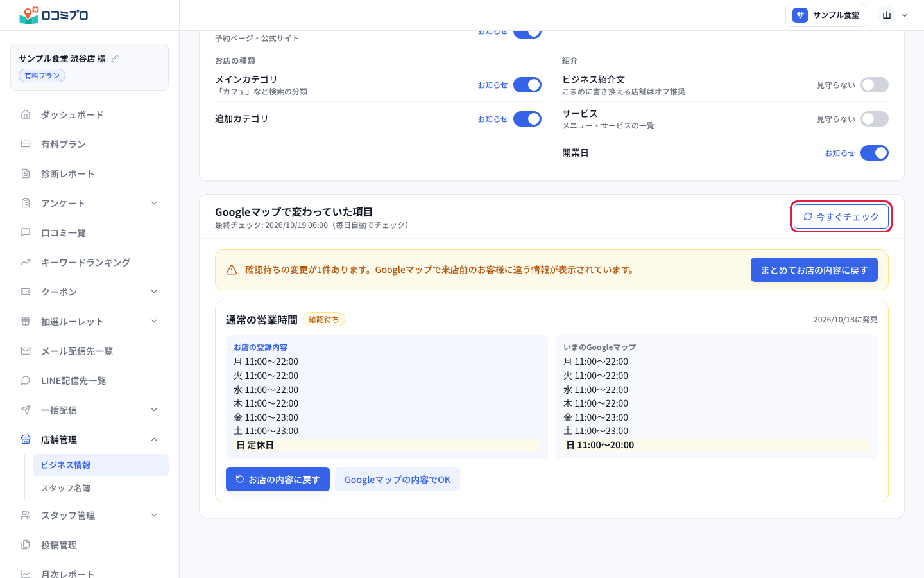Image resolution: width=924 pixels, height=578 pixels.
Task: Click the アンケート clipboard icon
Action: [26, 203]
